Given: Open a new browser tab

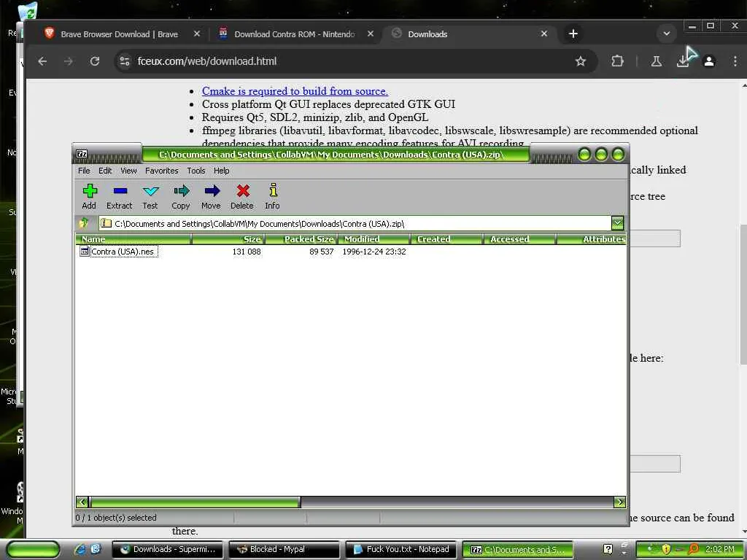Looking at the screenshot, I should 573,34.
